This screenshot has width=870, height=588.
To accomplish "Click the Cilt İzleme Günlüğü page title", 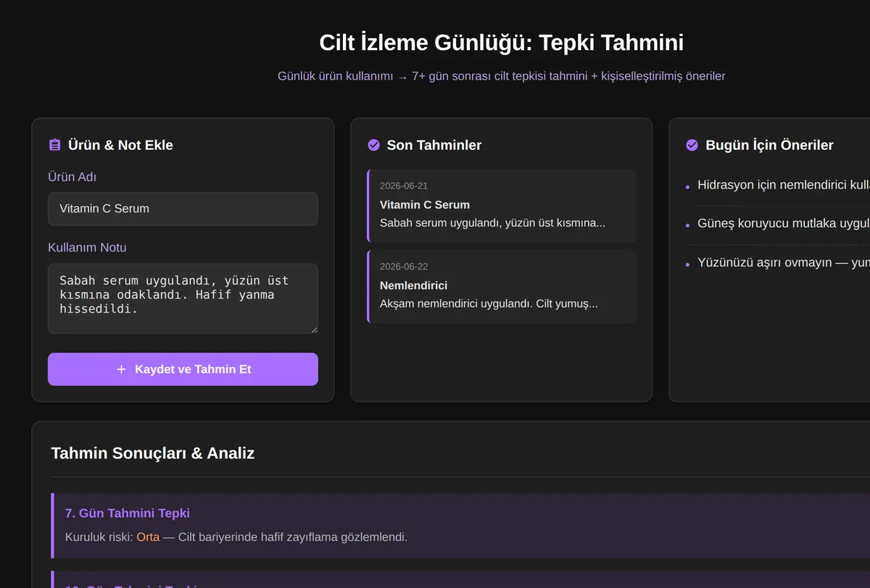I will (502, 42).
